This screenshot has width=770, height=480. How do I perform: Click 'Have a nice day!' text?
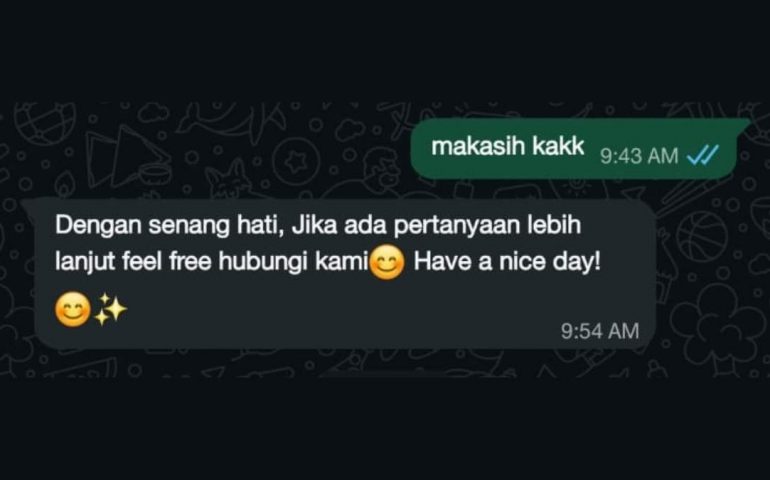point(507,262)
